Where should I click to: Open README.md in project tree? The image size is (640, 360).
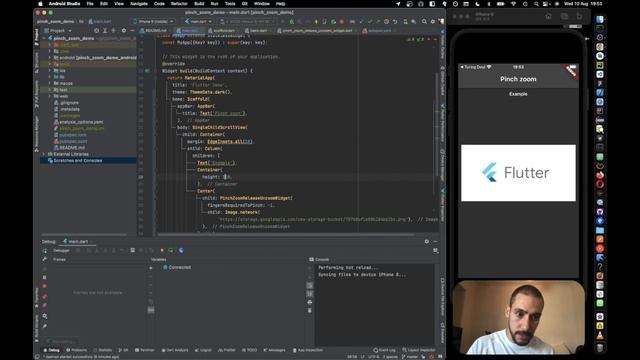click(72, 148)
